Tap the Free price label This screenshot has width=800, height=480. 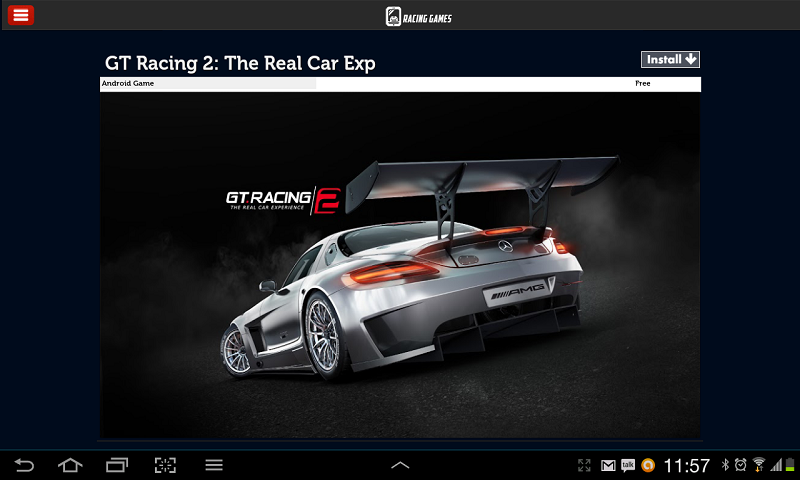tap(642, 83)
